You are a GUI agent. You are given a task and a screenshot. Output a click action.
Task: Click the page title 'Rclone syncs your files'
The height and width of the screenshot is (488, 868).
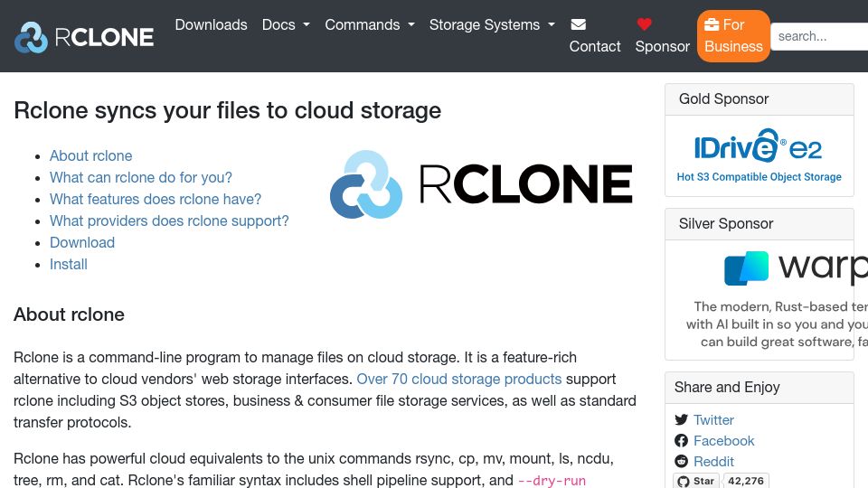point(227,110)
